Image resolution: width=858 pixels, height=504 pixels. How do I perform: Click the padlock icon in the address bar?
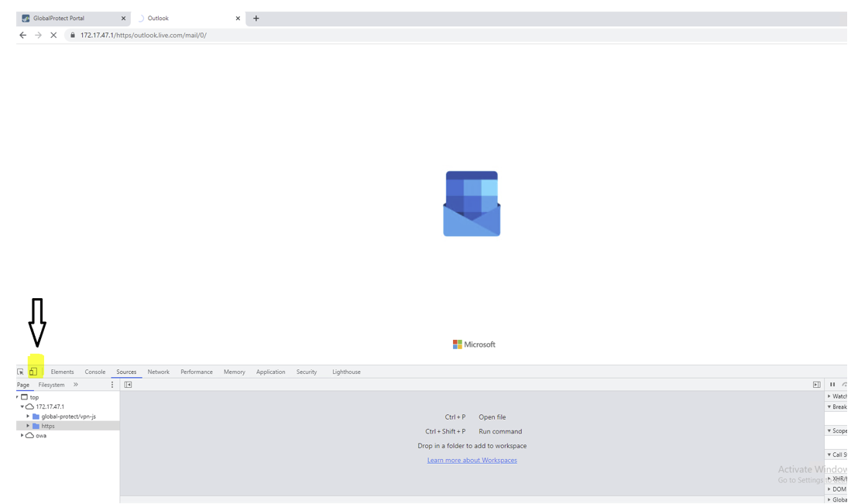(72, 35)
